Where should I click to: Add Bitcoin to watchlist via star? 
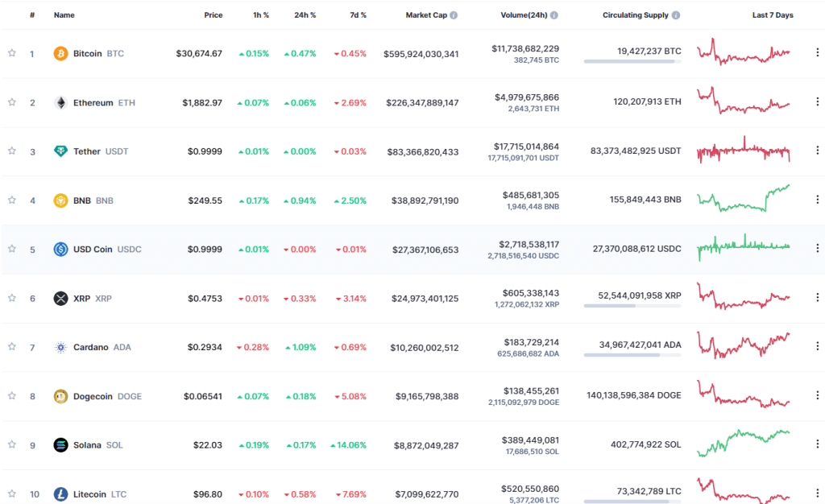tap(11, 52)
